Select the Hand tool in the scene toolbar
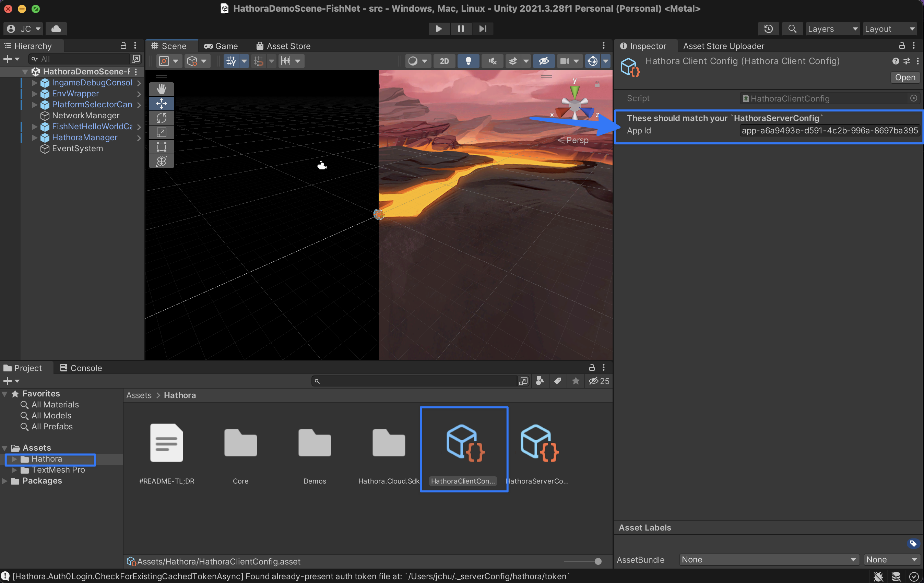Screen dimensions: 924x583 (161, 89)
